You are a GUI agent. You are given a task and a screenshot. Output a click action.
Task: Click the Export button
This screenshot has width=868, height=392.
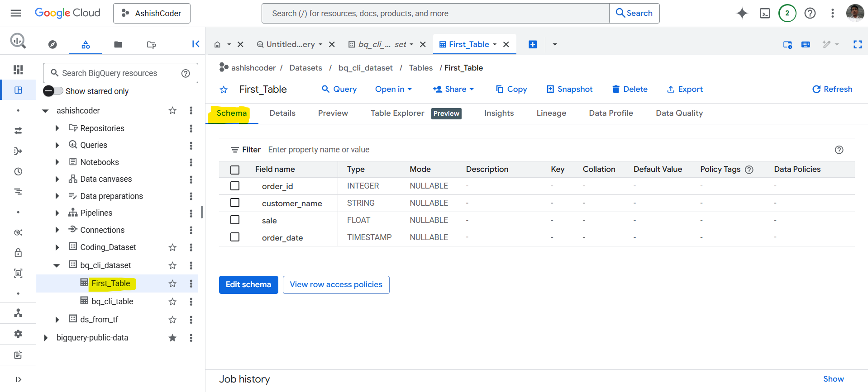[685, 90]
